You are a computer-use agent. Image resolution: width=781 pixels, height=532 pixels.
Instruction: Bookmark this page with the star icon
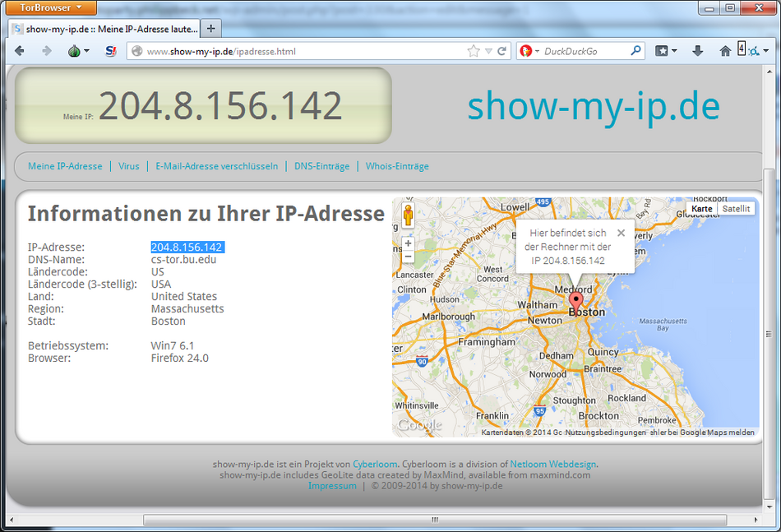click(x=473, y=51)
